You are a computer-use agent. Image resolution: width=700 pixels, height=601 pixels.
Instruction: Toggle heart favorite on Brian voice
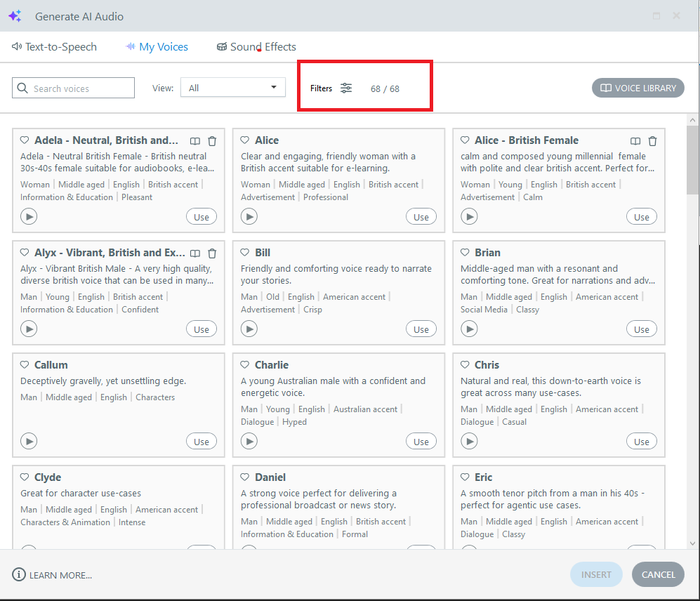coord(465,253)
